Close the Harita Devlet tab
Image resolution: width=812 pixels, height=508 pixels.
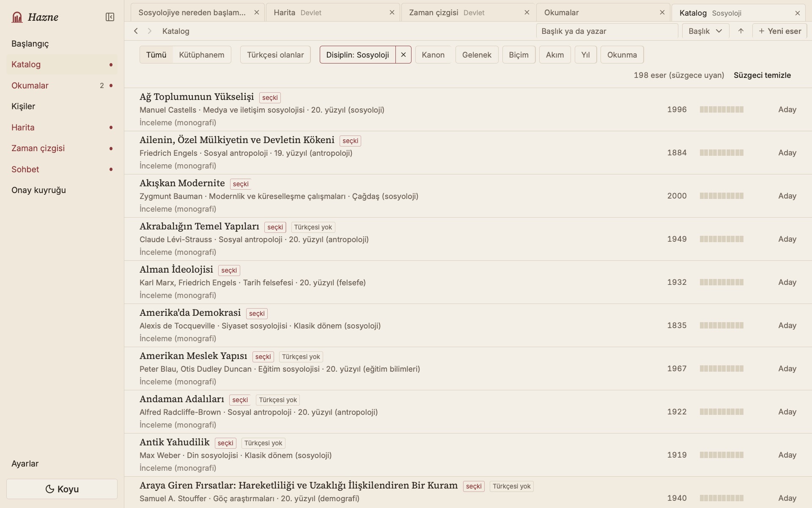click(x=392, y=13)
